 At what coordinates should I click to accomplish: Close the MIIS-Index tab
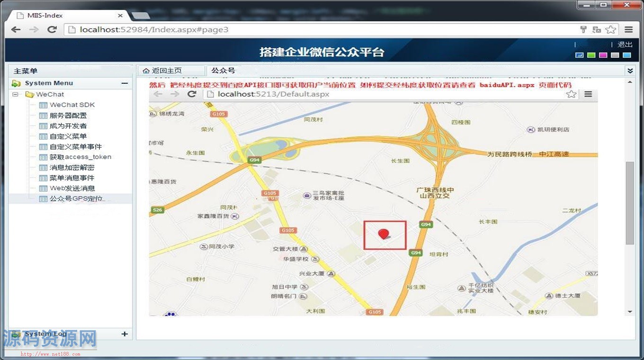pos(120,15)
